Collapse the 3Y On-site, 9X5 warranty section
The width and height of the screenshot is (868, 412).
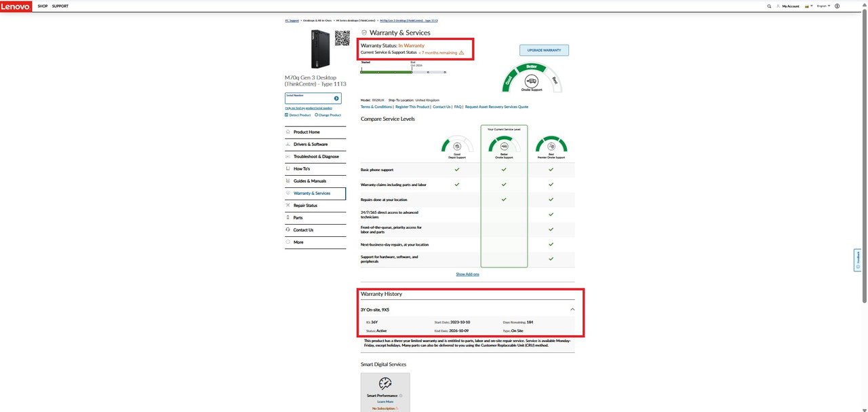click(x=572, y=310)
